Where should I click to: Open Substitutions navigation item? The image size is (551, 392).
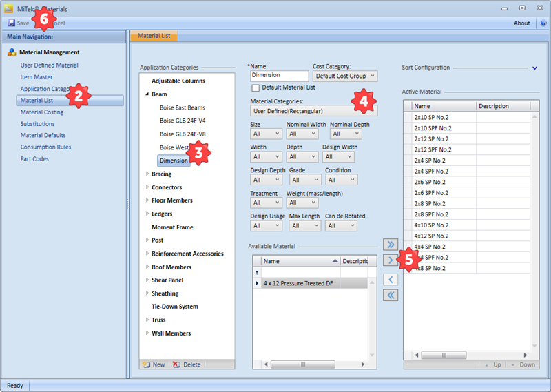click(x=37, y=124)
